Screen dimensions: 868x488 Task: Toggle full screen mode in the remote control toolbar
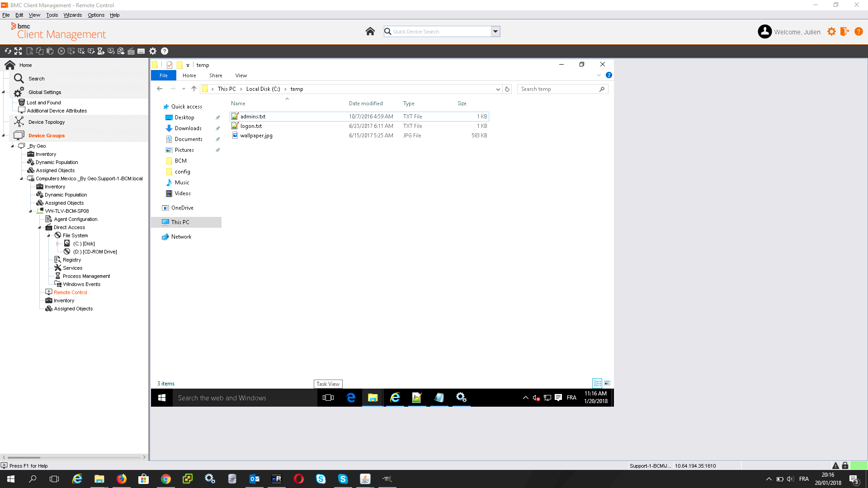(18, 51)
